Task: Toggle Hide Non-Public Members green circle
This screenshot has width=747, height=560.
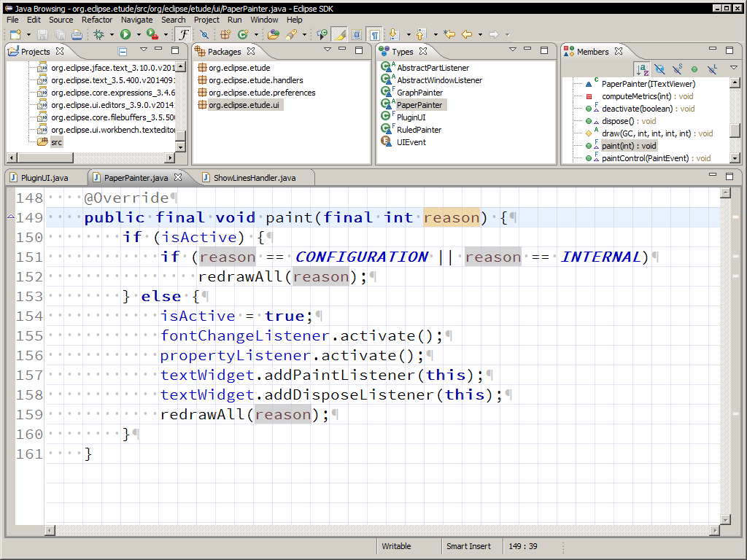Action: click(x=694, y=69)
